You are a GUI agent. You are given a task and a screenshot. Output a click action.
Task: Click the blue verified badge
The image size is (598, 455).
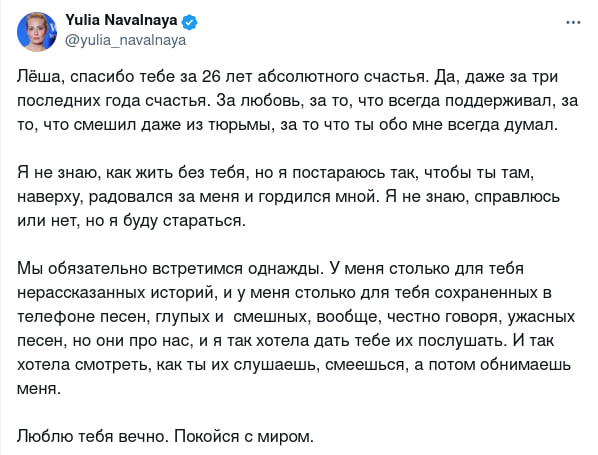coord(189,22)
